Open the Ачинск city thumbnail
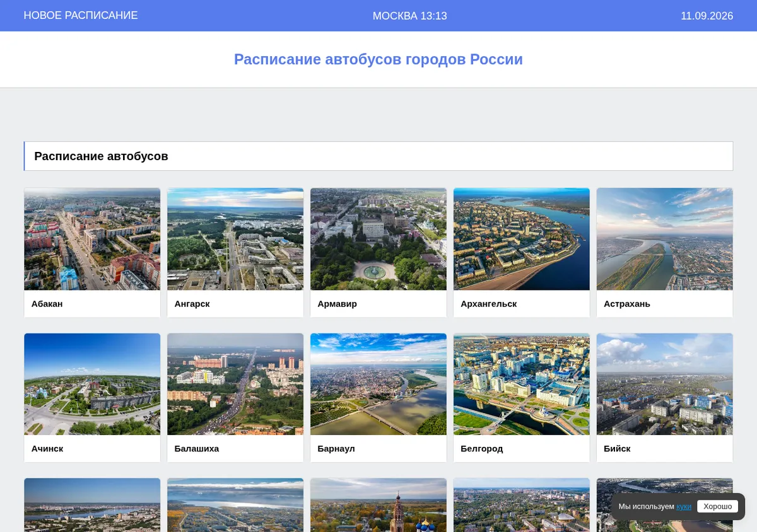This screenshot has width=757, height=532. (x=92, y=384)
